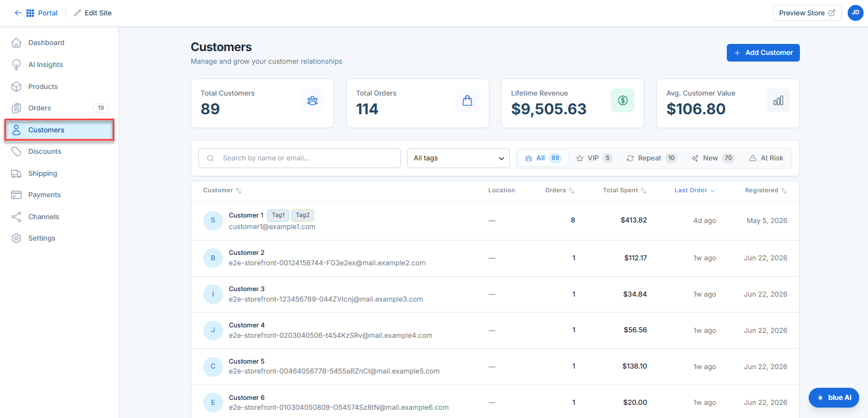Click the $56.56 total spent value
This screenshot has width=868, height=418.
tap(635, 330)
